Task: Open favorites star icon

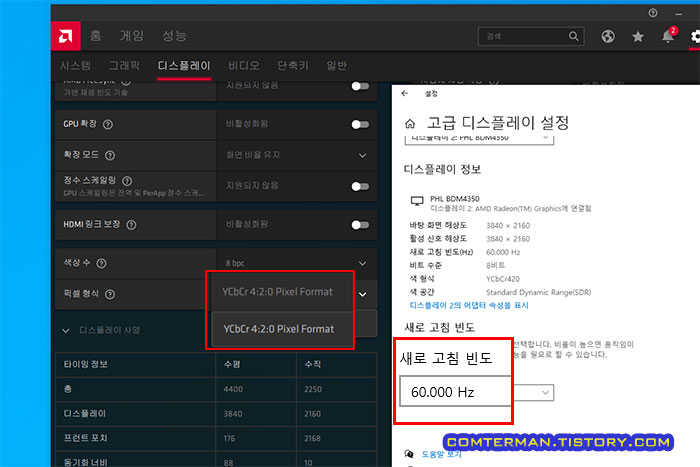Action: click(638, 36)
